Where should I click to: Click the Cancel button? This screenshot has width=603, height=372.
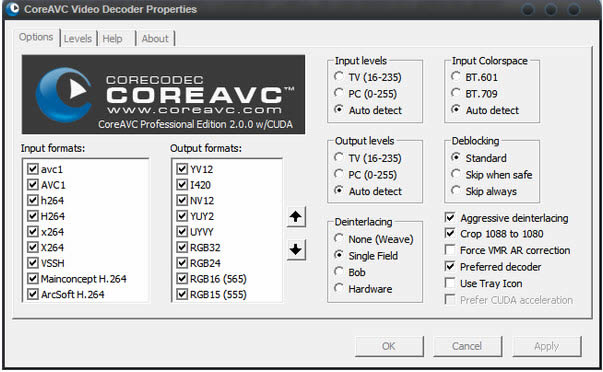pyautogui.click(x=467, y=346)
